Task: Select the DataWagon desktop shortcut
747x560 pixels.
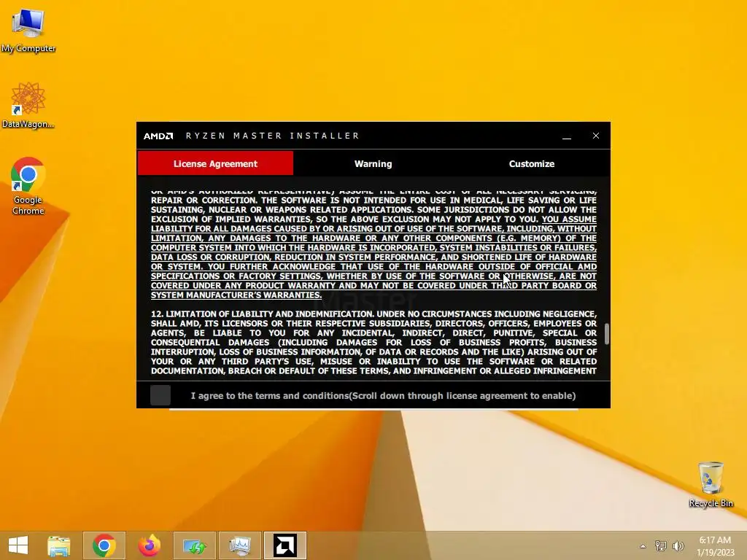Action: click(x=28, y=106)
